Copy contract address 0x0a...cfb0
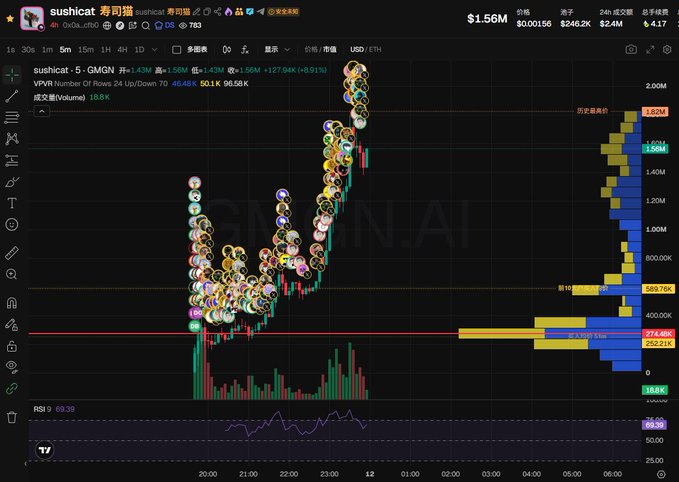 click(81, 25)
